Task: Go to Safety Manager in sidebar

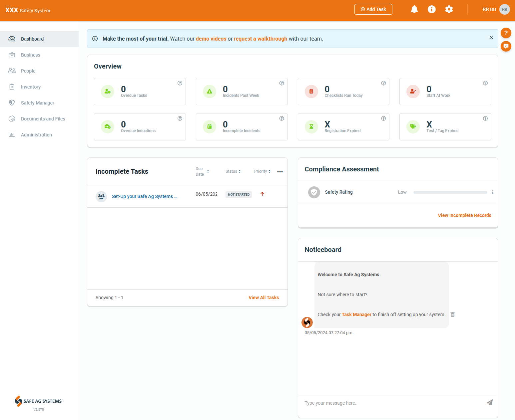Action: click(x=37, y=103)
